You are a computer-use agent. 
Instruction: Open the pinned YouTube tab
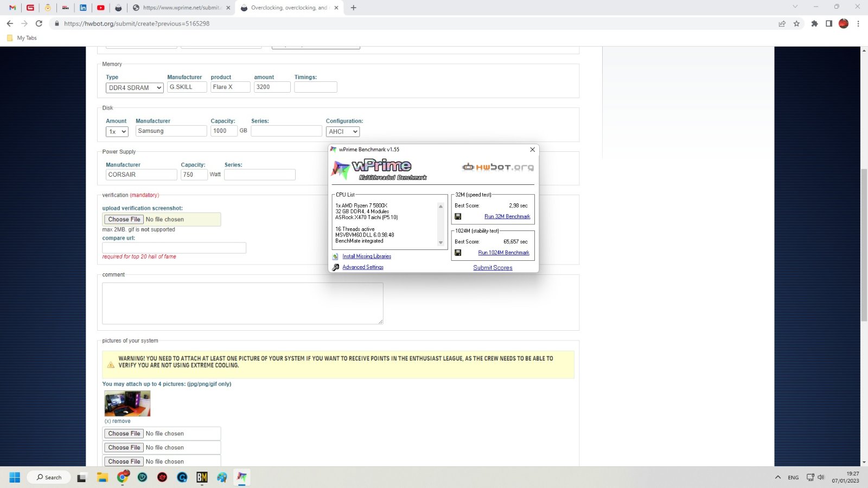click(100, 8)
